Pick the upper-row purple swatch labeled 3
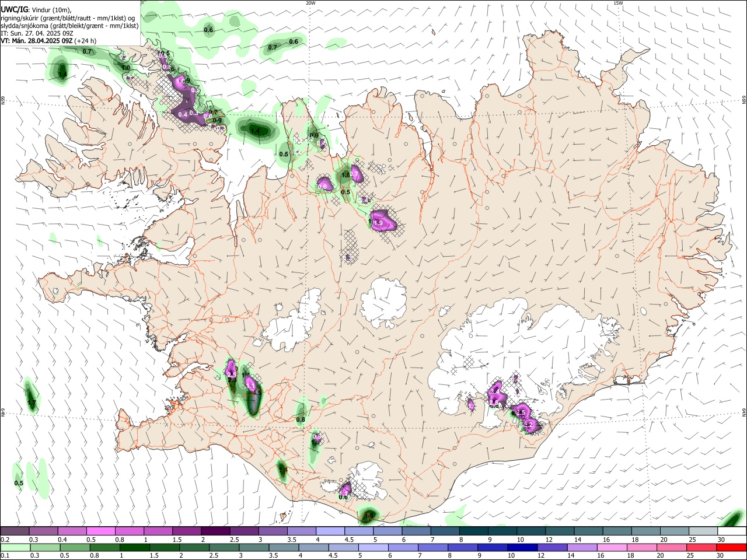 coord(272,531)
